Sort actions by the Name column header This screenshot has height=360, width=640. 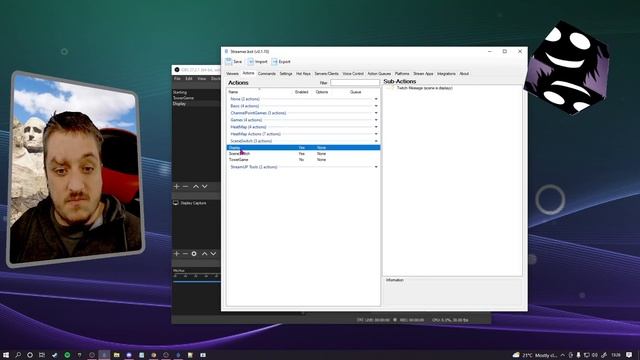click(233, 92)
